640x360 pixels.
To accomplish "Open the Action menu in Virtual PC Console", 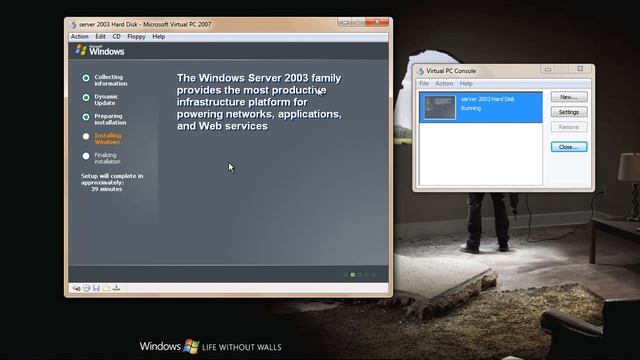I will [x=444, y=84].
